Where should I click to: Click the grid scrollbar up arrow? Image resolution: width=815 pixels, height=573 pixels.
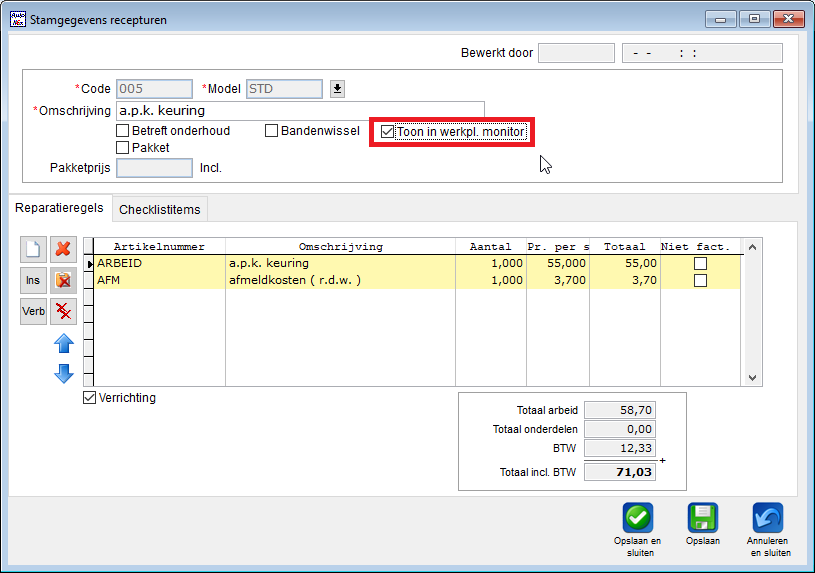point(752,248)
